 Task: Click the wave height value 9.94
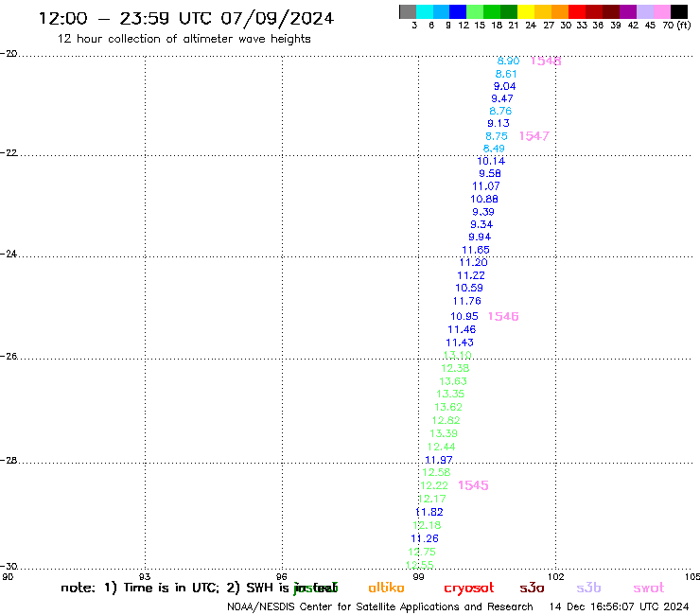480,237
